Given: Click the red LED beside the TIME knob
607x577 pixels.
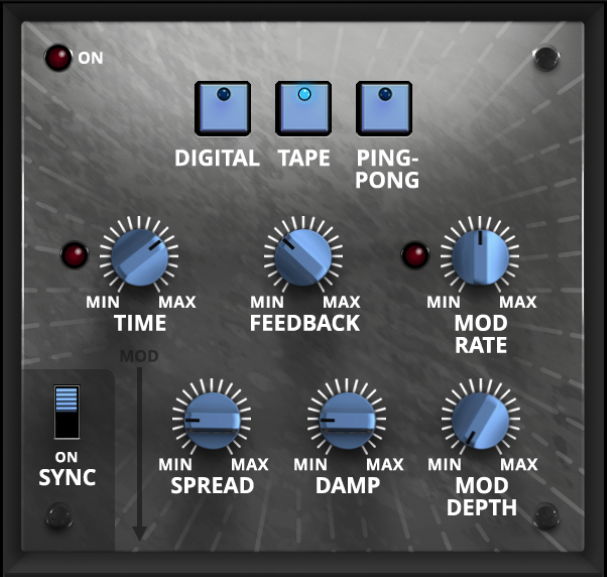Looking at the screenshot, I should (x=75, y=255).
